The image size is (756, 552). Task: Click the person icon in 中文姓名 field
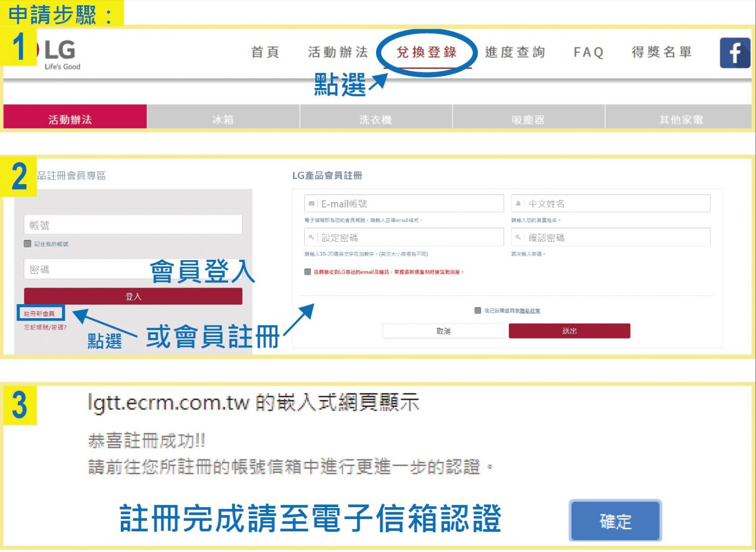coord(518,204)
